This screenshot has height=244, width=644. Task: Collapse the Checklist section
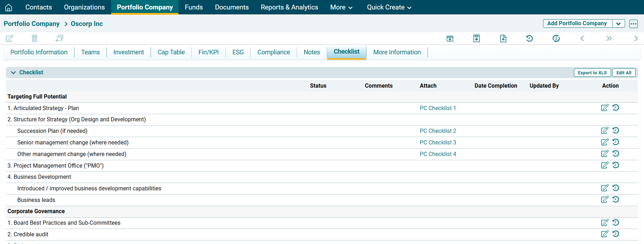[13, 73]
